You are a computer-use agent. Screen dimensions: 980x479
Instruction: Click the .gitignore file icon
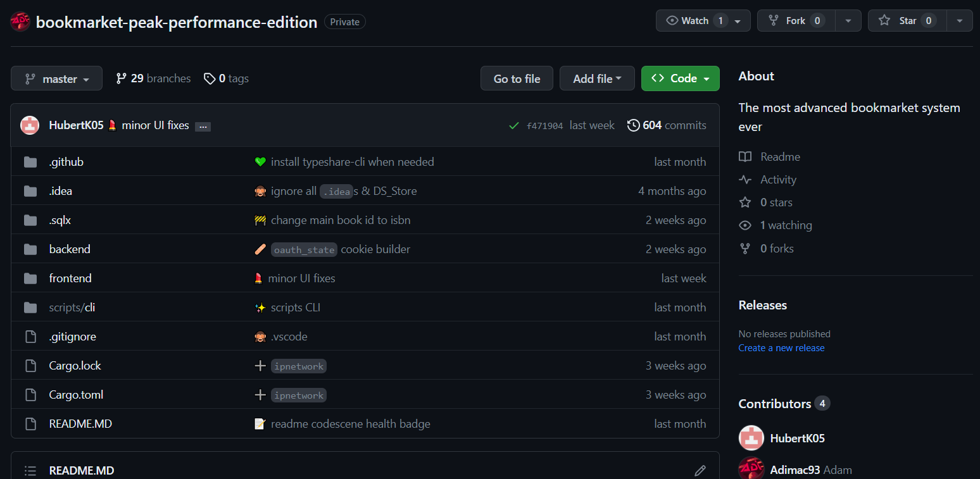tap(30, 337)
